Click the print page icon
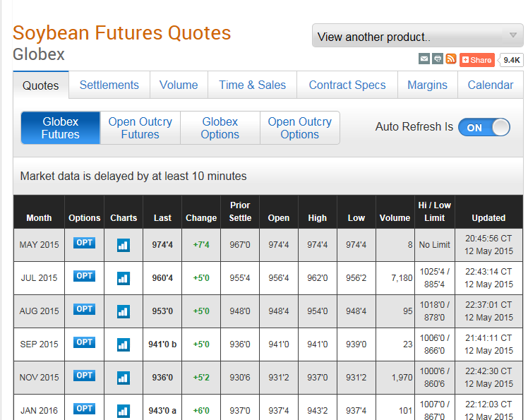Image resolution: width=528 pixels, height=420 pixels. [x=438, y=59]
